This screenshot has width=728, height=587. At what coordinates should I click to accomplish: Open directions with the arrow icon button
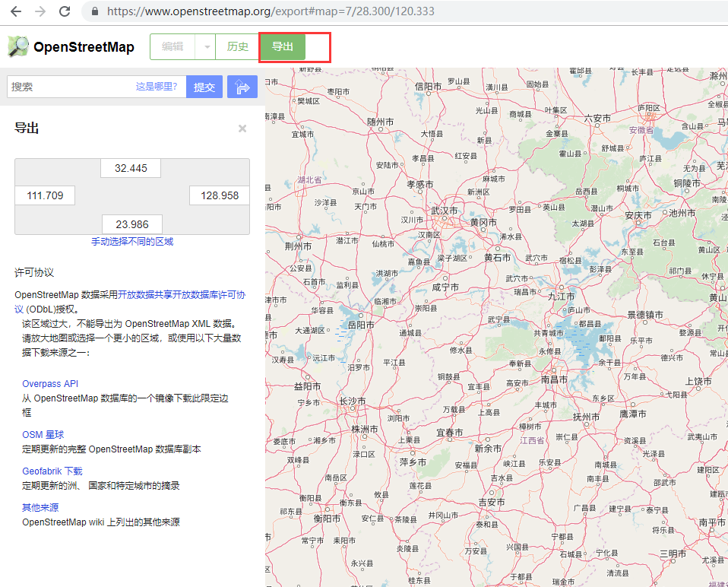pyautogui.click(x=242, y=87)
